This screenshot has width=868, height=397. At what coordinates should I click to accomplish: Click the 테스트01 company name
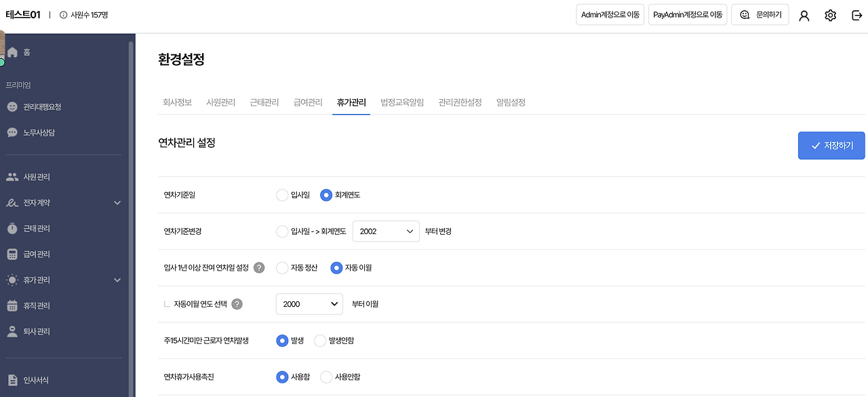(23, 15)
